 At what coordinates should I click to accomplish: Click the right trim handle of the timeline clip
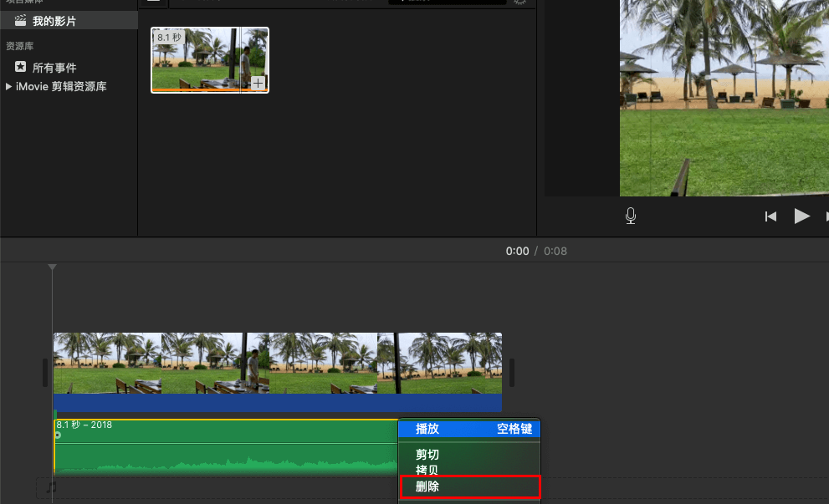511,373
